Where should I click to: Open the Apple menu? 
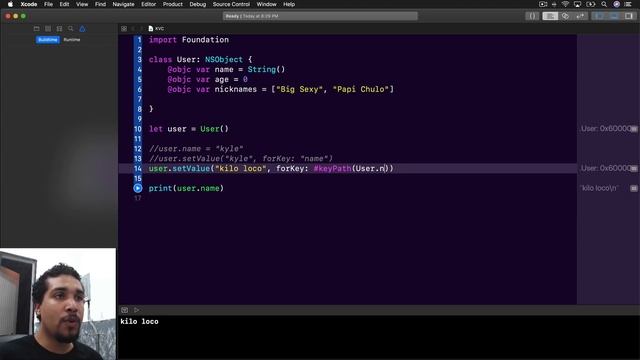pos(10,4)
